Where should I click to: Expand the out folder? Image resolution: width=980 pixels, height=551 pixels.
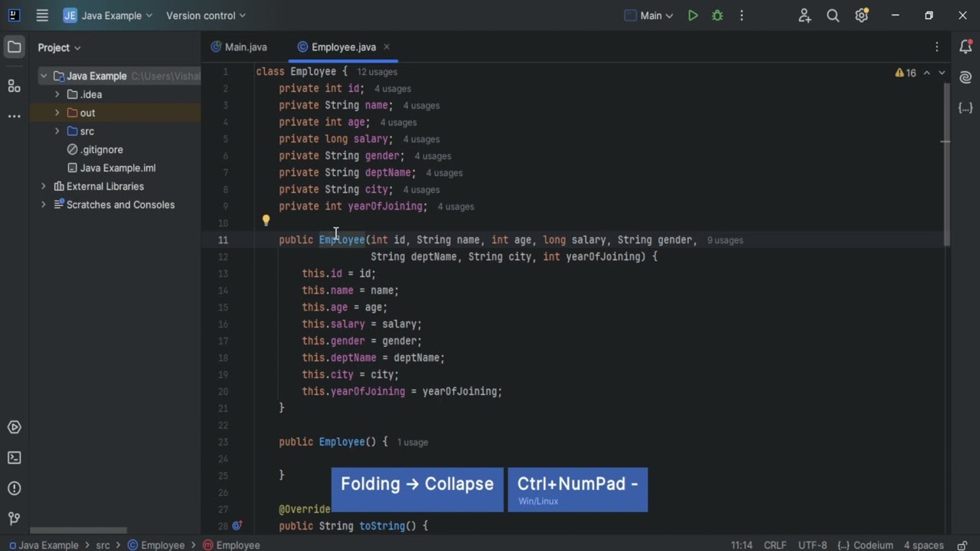click(x=57, y=112)
